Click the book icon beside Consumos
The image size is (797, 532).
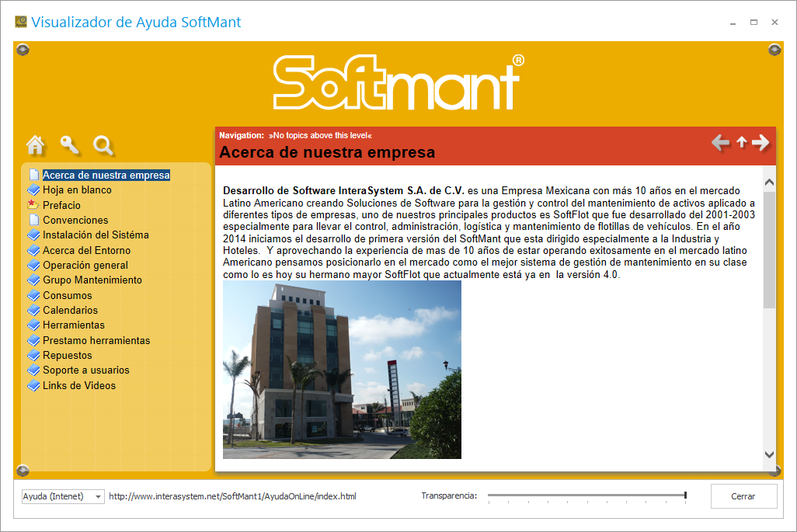click(x=33, y=295)
